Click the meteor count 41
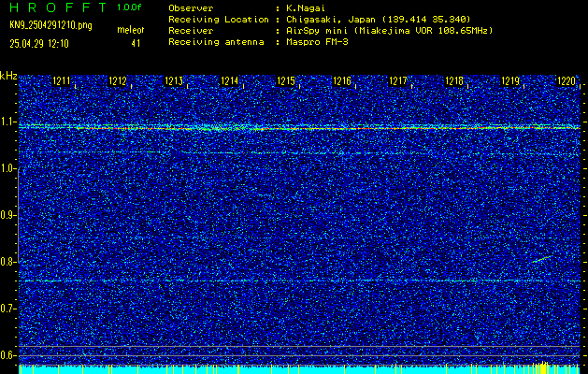This screenshot has height=374, width=588. coord(136,44)
